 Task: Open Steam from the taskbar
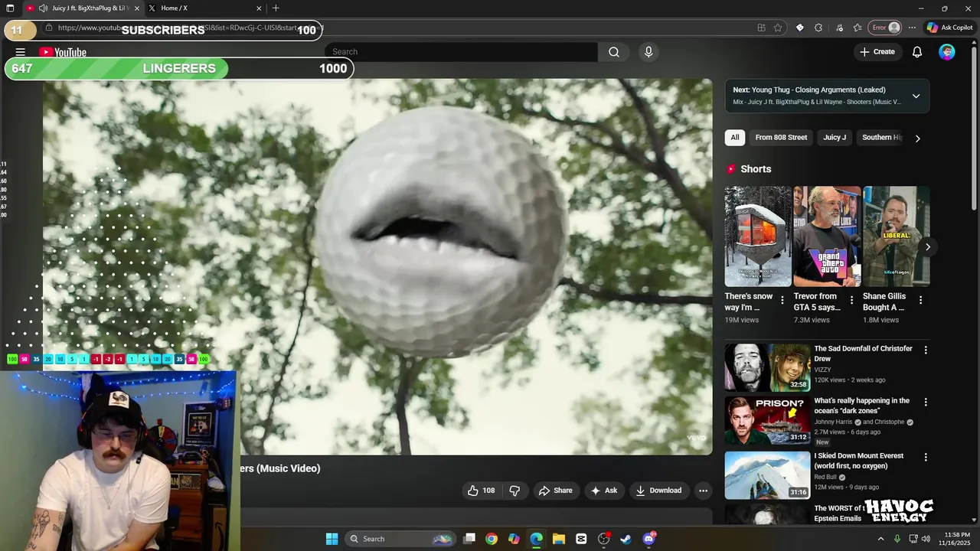626,539
